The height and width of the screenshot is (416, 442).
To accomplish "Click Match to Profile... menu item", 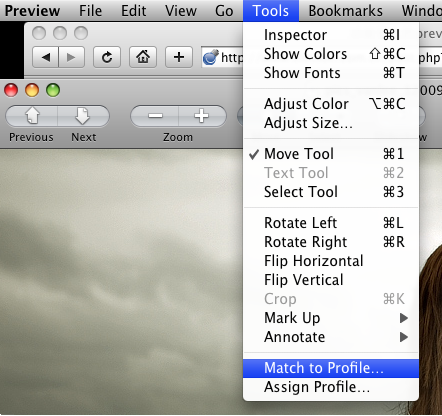I will point(331,368).
